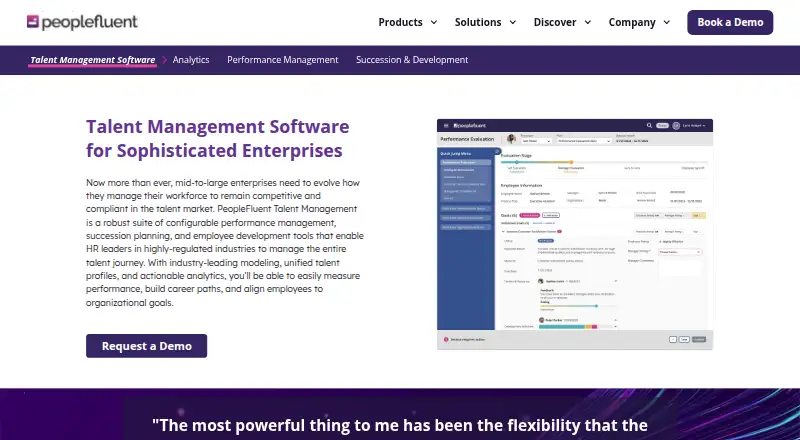The image size is (800, 440).
Task: Click the Performance Evaluation product screenshot
Action: [575, 234]
